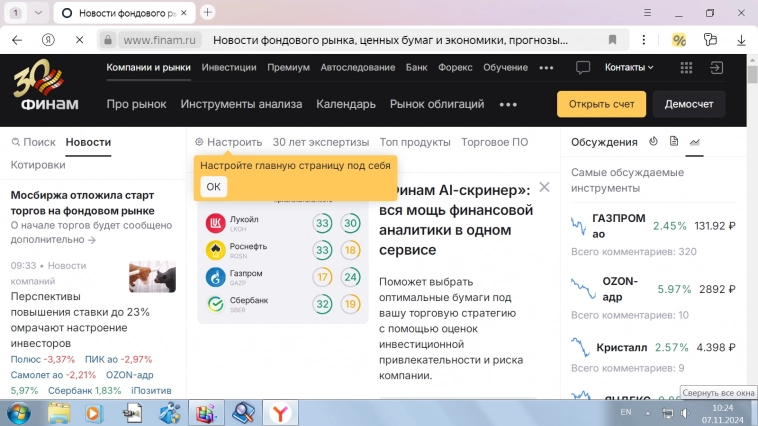
Task: Open Мосбиржа отложила старт торгов headline
Action: (x=83, y=203)
